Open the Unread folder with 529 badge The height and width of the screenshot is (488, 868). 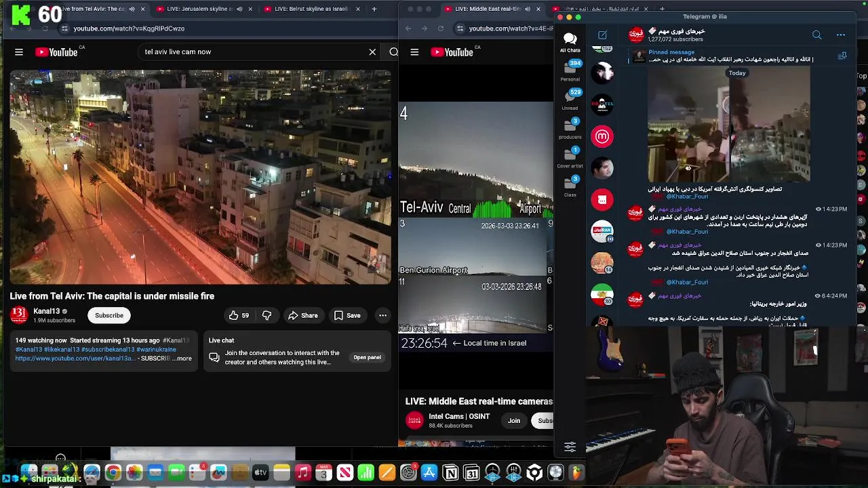pyautogui.click(x=570, y=100)
